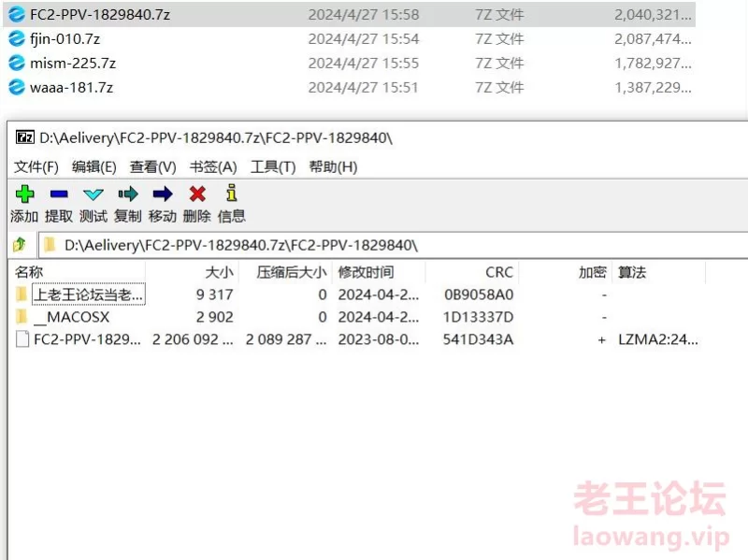Click the Info (信息) toolbar icon
This screenshot has width=748, height=560.
[231, 193]
